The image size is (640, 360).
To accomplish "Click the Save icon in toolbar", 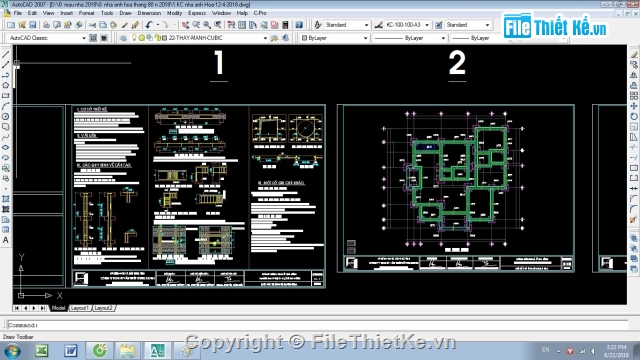I will 33,25.
